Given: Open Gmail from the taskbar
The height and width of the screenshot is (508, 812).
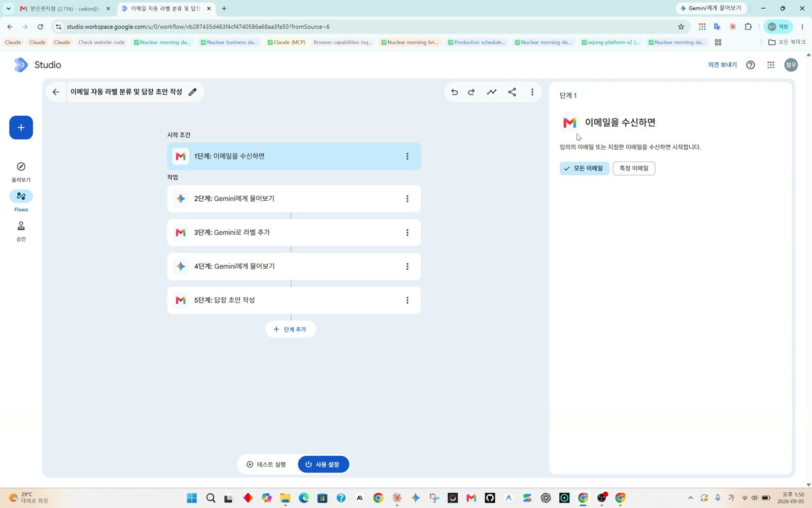Looking at the screenshot, I should coord(471,498).
